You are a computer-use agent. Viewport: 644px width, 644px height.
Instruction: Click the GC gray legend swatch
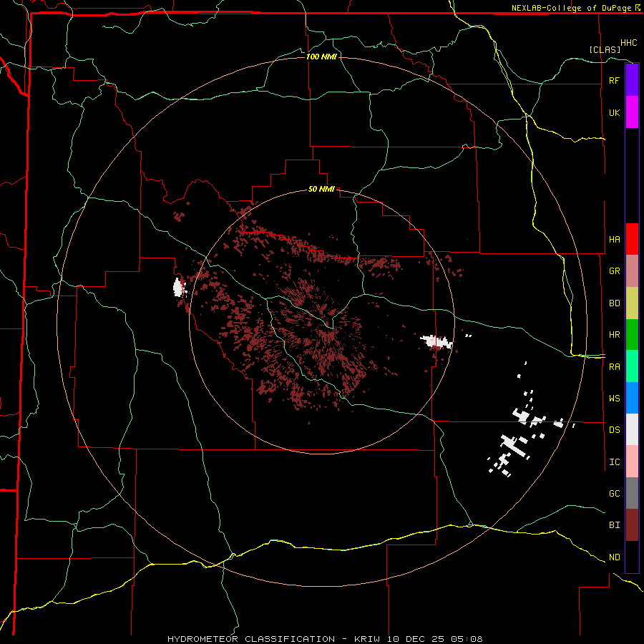[x=632, y=493]
